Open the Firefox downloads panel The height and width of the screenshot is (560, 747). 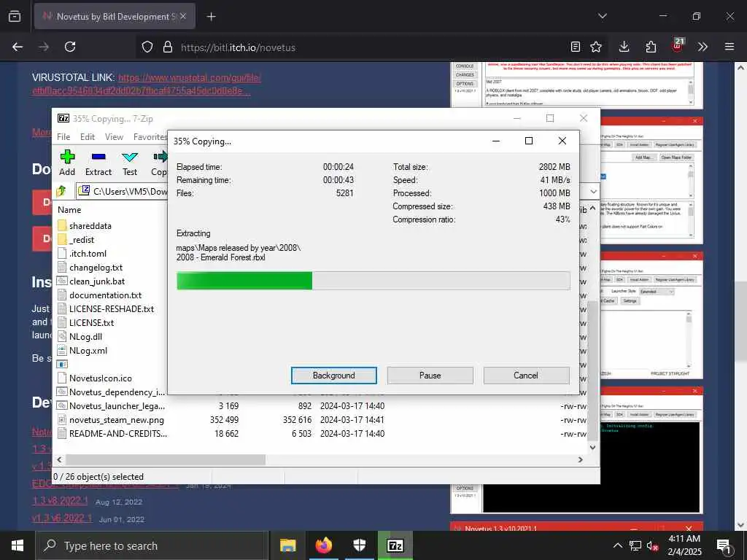624,47
